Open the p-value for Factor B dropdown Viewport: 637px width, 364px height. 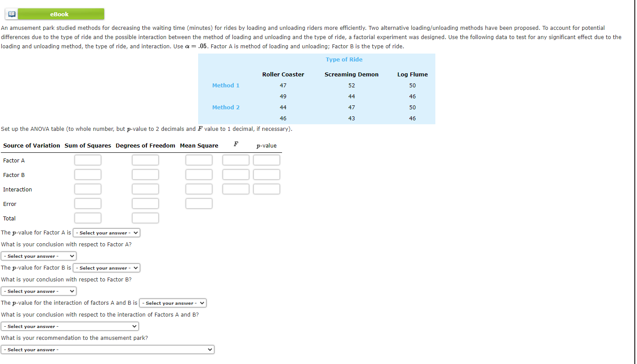click(106, 268)
